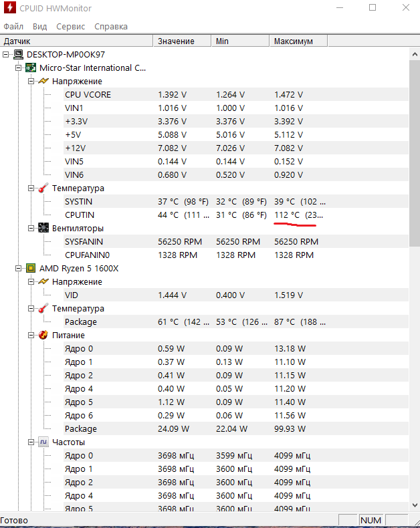Screen dimensions: 420x528
Task: Click the voltage icon under AMD Ryzen
Action: 43,281
